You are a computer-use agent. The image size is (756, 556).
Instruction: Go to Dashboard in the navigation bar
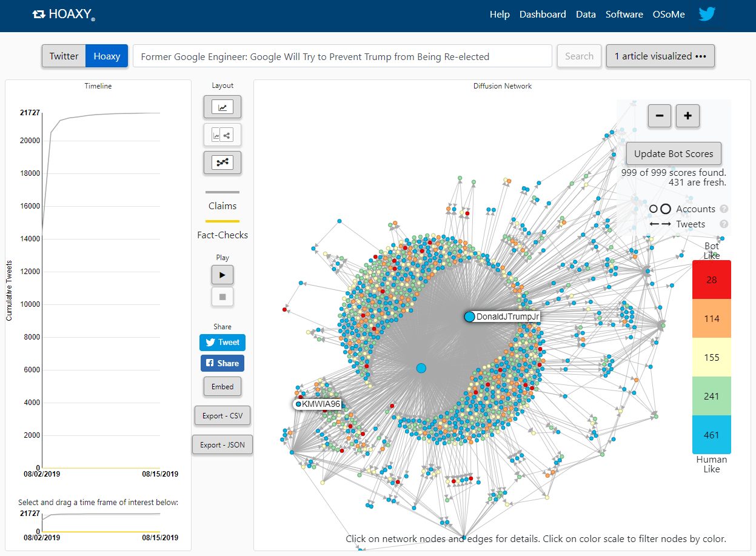pos(543,14)
